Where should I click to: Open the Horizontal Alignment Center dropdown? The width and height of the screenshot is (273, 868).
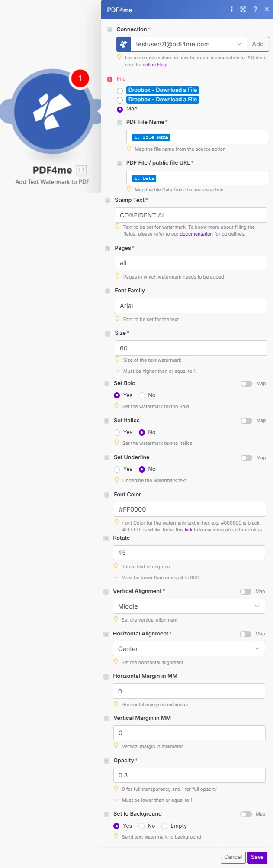(x=189, y=649)
